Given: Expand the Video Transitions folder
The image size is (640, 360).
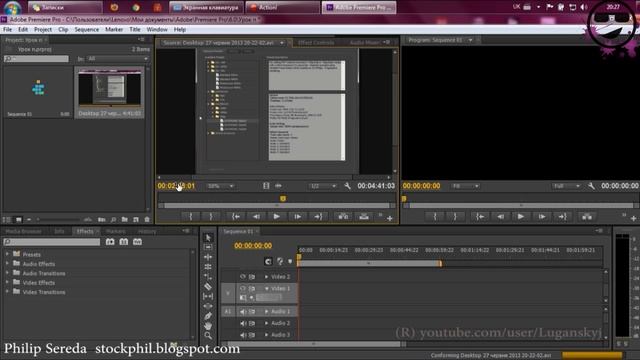Looking at the screenshot, I should pyautogui.click(x=7, y=292).
